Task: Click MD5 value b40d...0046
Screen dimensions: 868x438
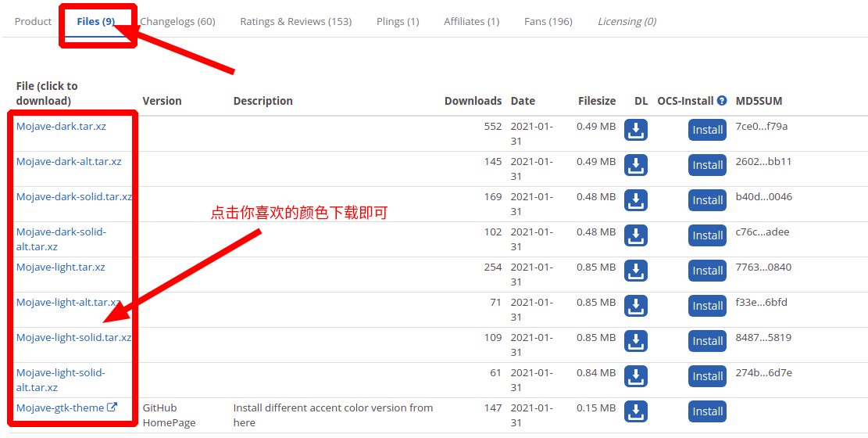Action: pos(763,197)
